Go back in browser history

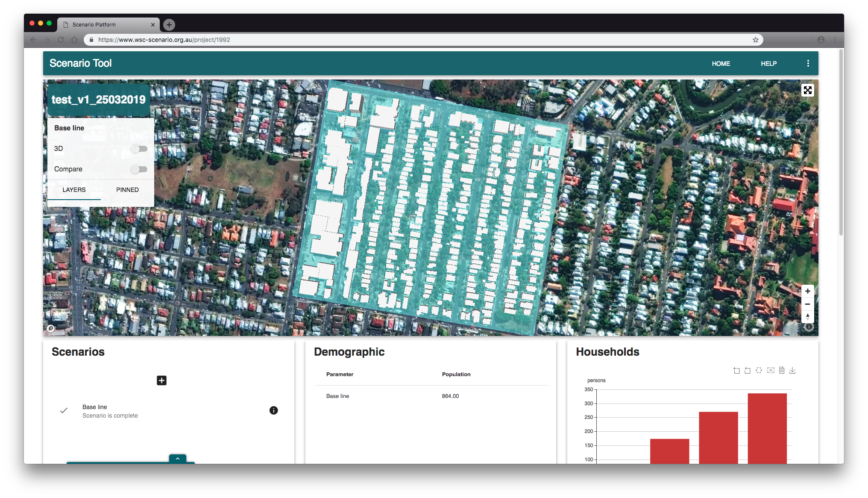[33, 40]
